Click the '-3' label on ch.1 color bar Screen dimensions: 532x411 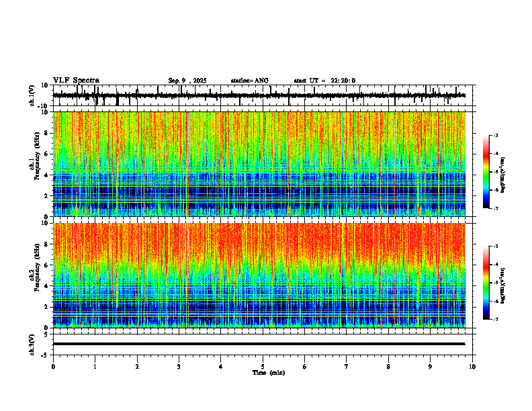495,136
